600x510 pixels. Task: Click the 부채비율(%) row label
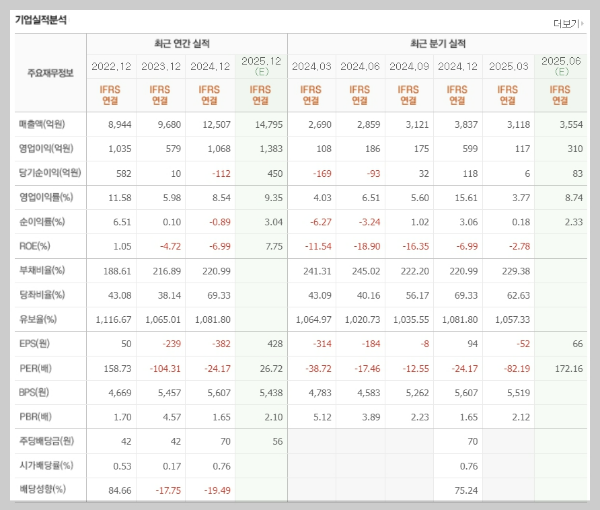[42, 270]
